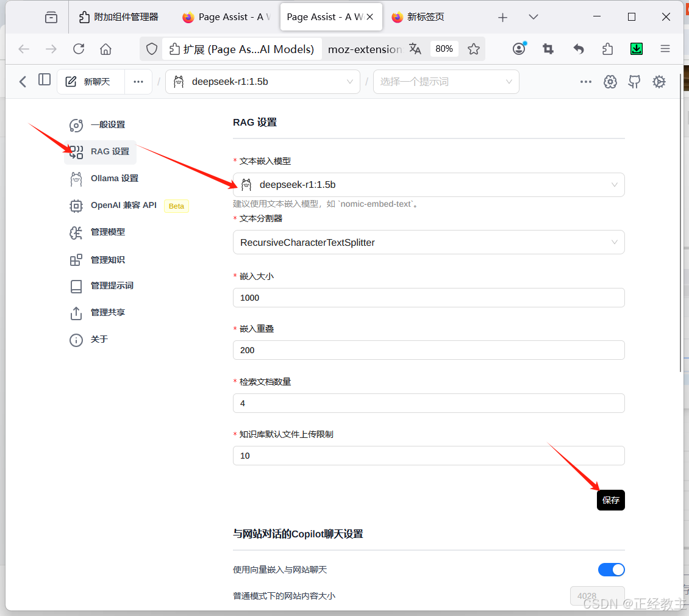The image size is (689, 616).
Task: Open OpenAI 兼容 API settings
Action: (x=127, y=206)
